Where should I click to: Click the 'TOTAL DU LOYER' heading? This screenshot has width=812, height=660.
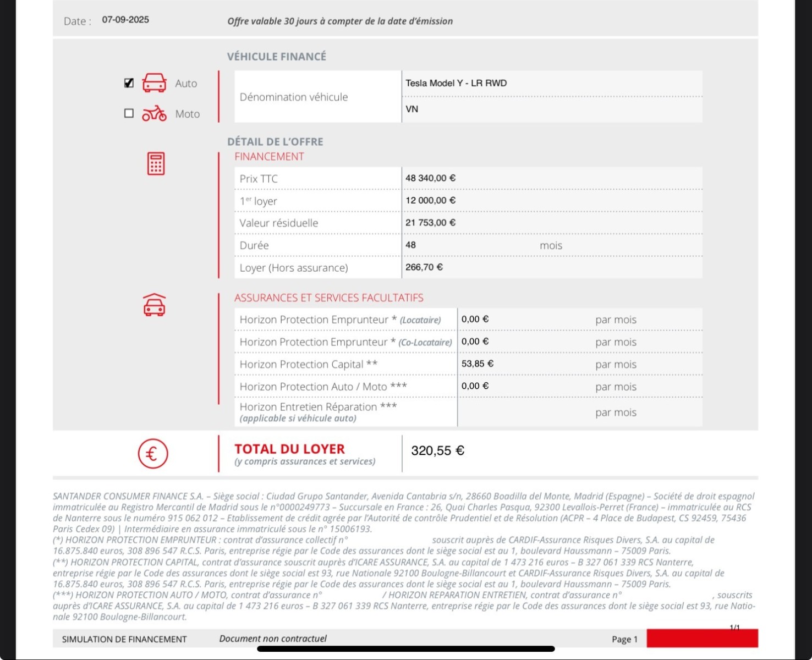click(x=289, y=449)
